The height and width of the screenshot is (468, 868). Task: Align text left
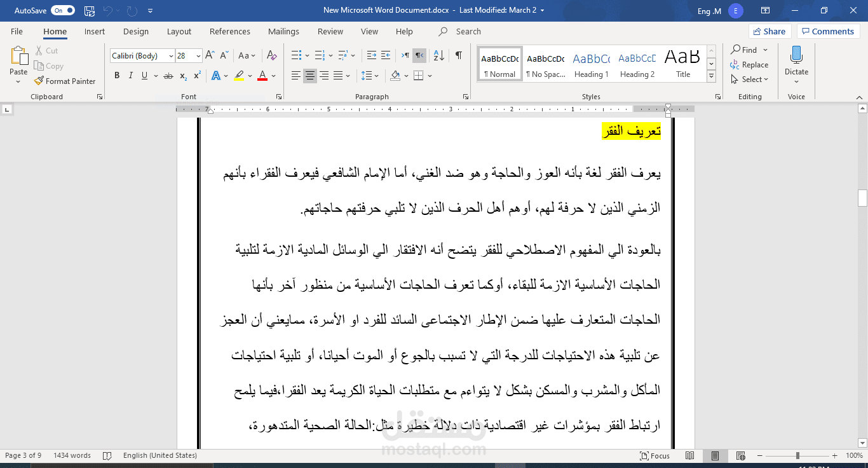296,76
